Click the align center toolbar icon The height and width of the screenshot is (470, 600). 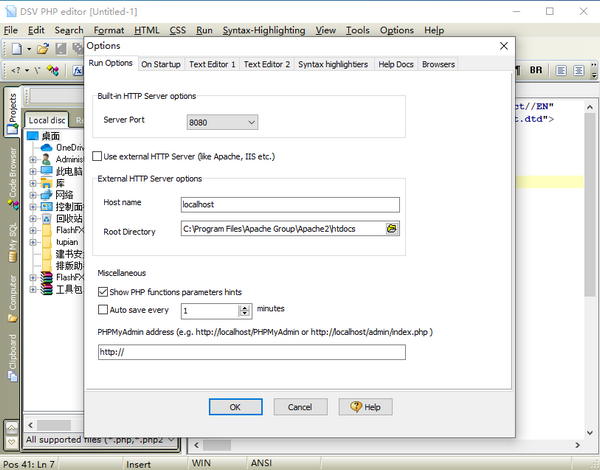coord(580,70)
